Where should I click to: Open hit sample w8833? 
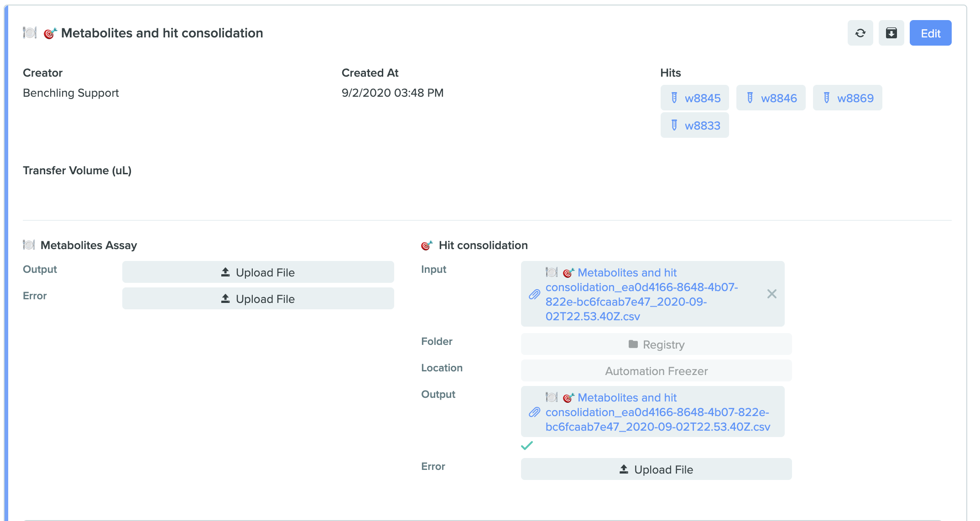pyautogui.click(x=694, y=125)
